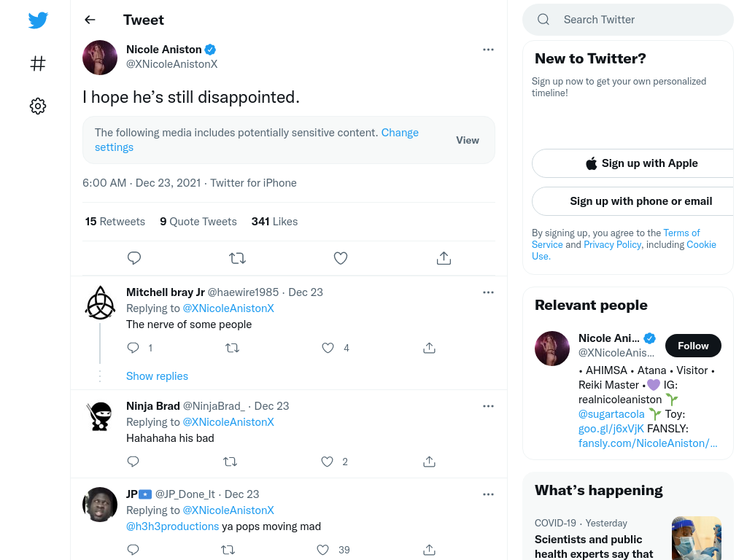
Task: Click the Follow button for Nicole Aniston
Action: tap(693, 346)
